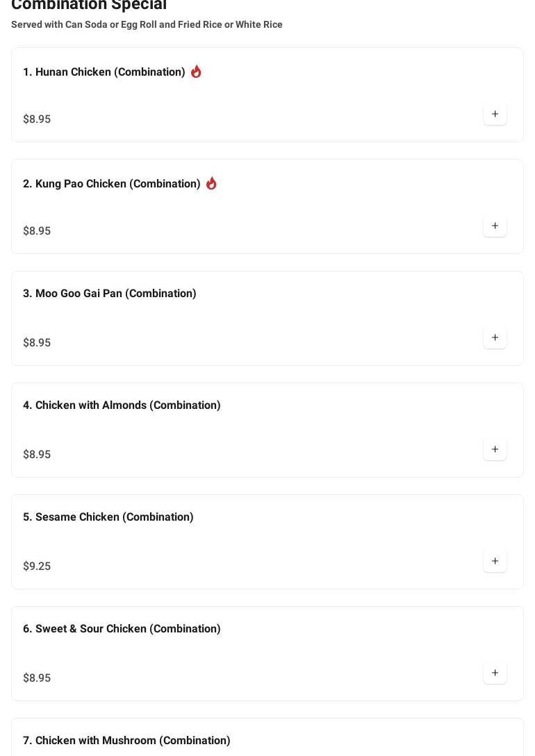This screenshot has width=535, height=756.
Task: Click plus button for Moo Goo Gai Pan
Action: pyautogui.click(x=495, y=338)
